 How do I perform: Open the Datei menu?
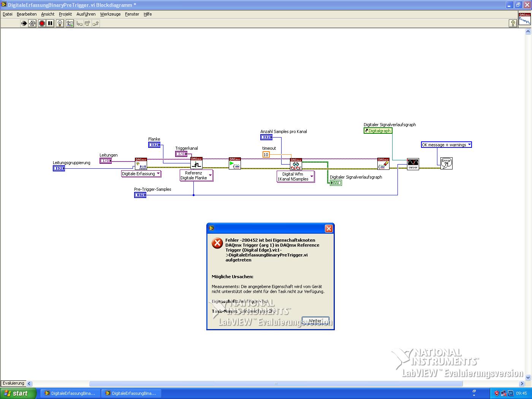tap(8, 14)
